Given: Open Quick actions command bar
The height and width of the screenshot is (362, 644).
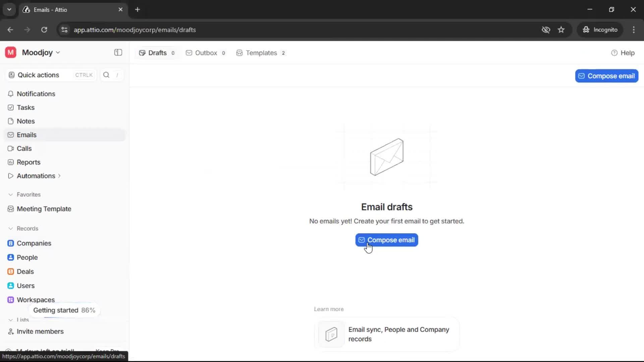Looking at the screenshot, I should 51,75.
